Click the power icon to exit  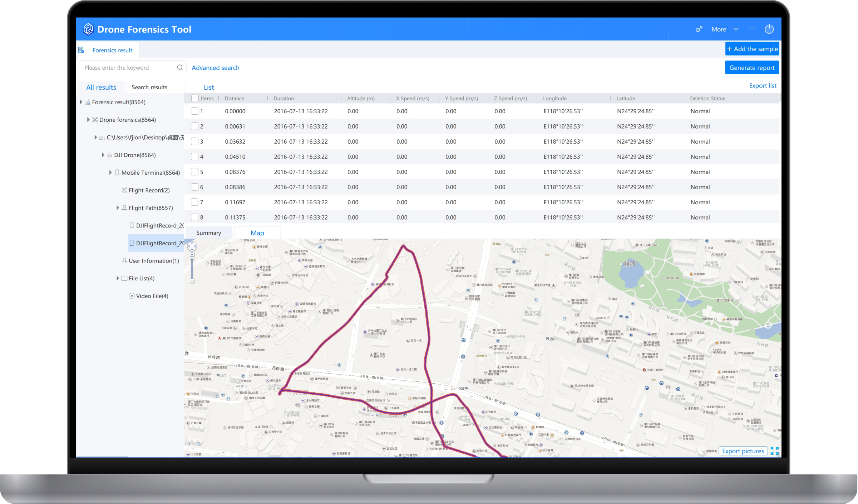pos(769,29)
